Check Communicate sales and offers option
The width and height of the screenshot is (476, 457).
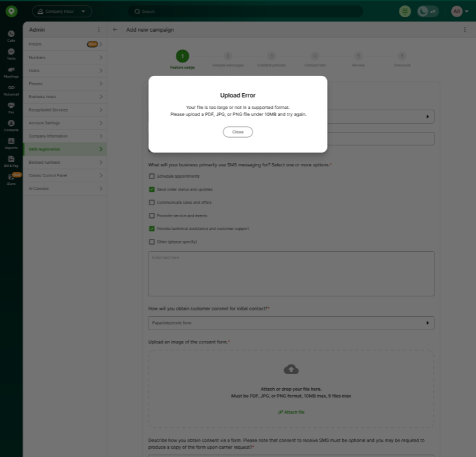point(152,202)
